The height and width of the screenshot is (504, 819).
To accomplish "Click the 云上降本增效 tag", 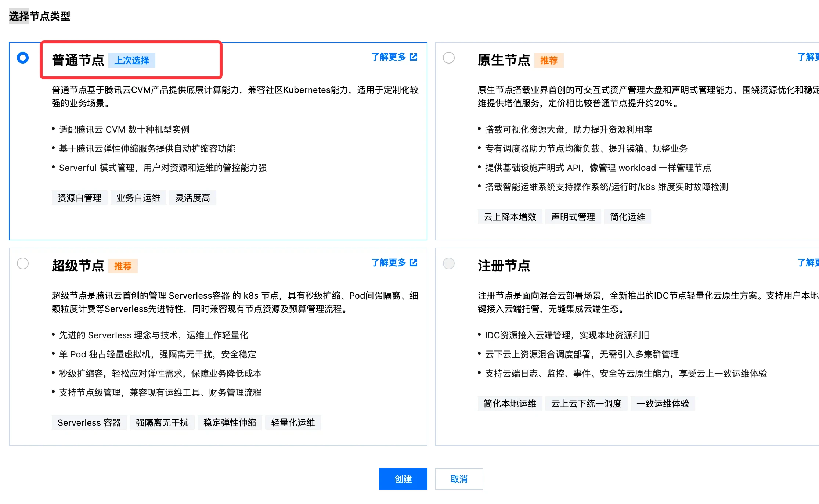I will click(510, 217).
